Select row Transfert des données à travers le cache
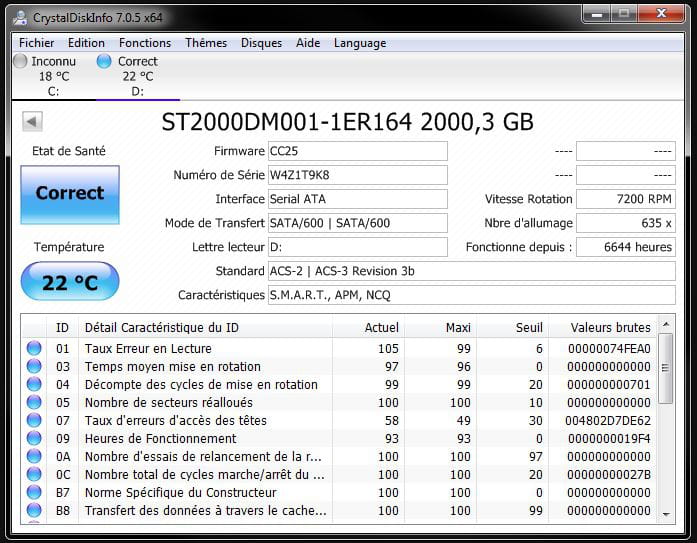Viewport: 697px width, 543px height. (x=340, y=511)
